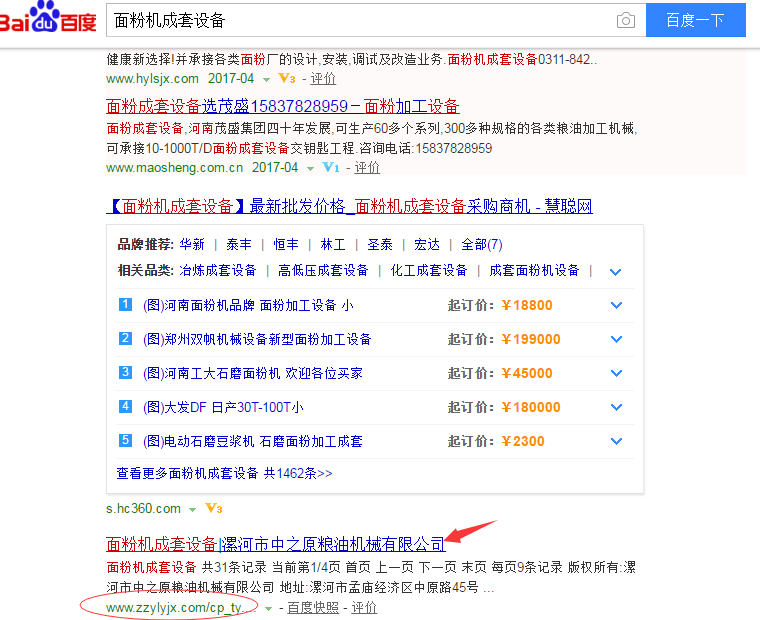Click price ¥18800

[527, 305]
